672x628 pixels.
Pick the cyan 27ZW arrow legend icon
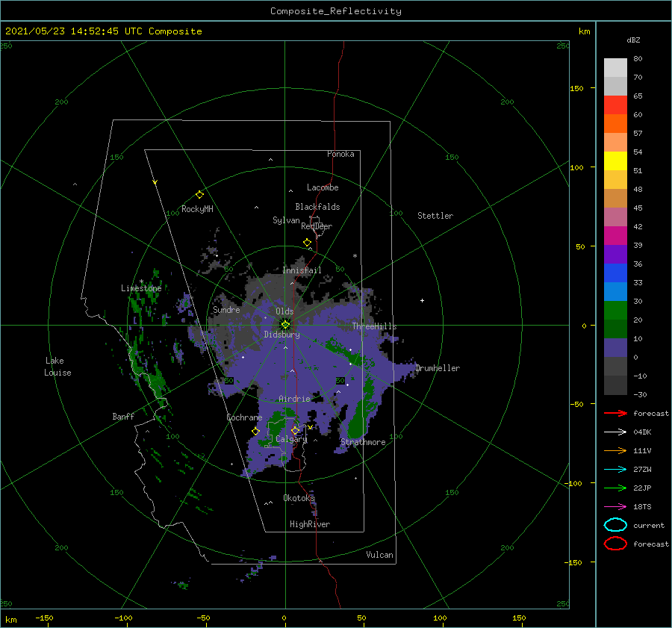pos(615,470)
